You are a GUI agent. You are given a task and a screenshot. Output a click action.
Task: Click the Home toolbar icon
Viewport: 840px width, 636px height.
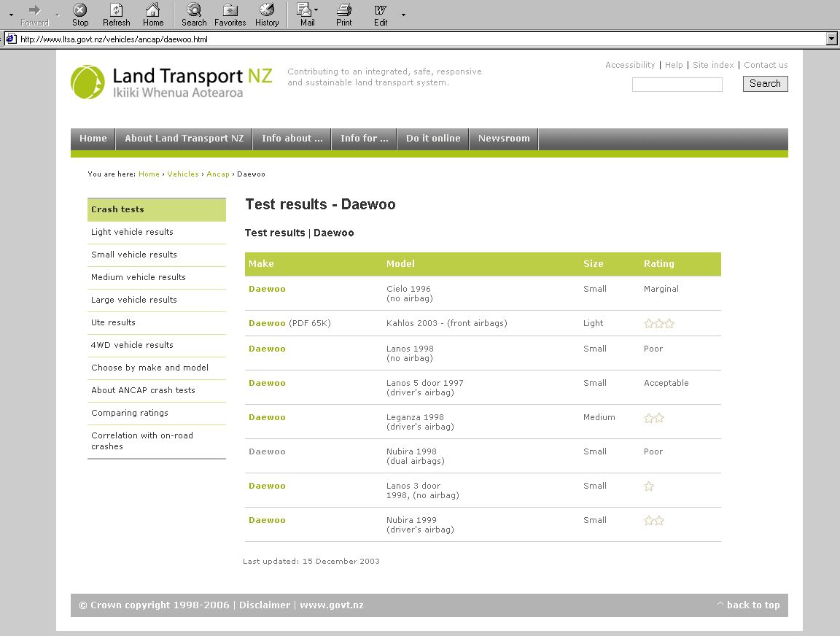tap(153, 15)
